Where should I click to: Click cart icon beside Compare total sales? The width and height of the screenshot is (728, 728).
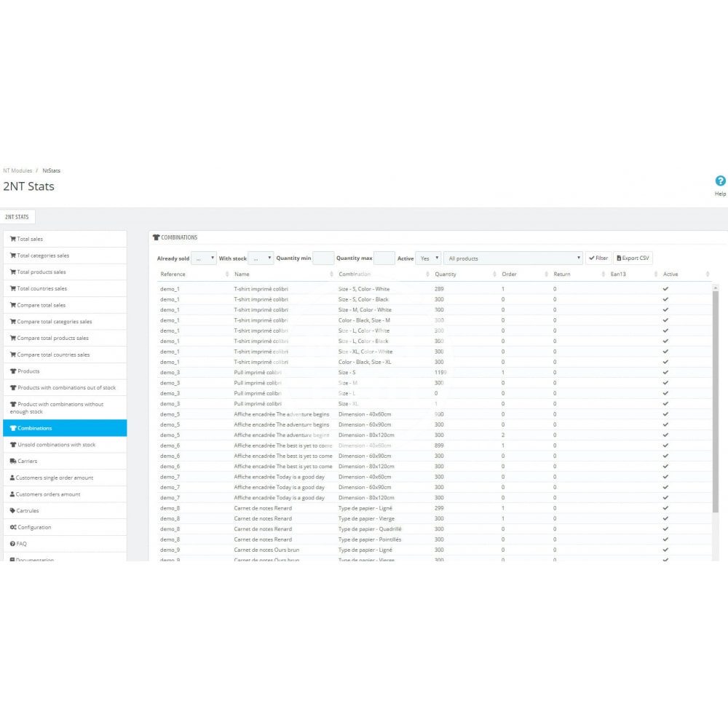pyautogui.click(x=13, y=305)
